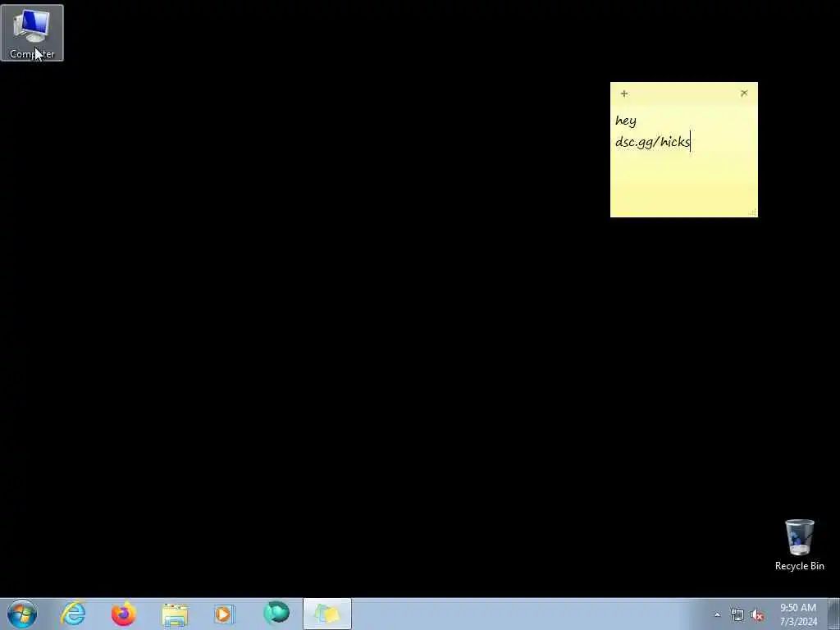Click 'dsc.gg/hicks' text in sticky note
Viewport: 840px width, 630px height.
653,142
